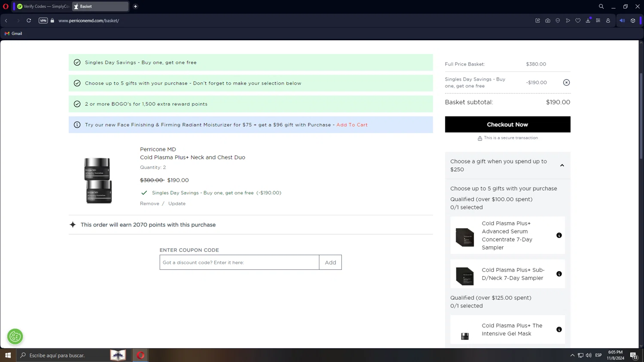The height and width of the screenshot is (362, 644).
Task: Open a new browser tab
Action: pyautogui.click(x=135, y=6)
